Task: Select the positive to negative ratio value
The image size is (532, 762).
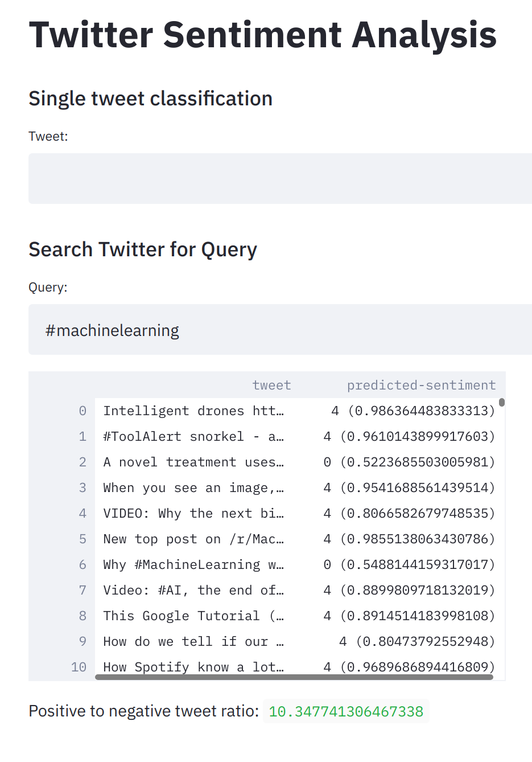Action: click(346, 711)
